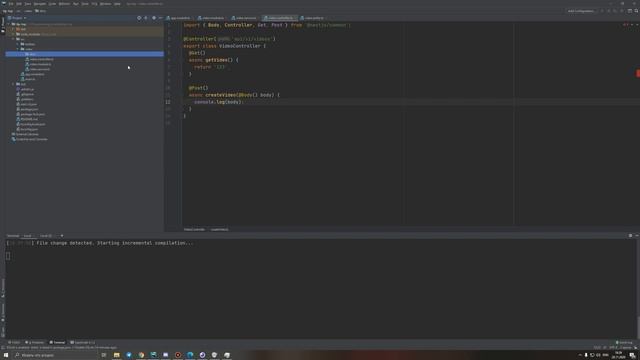Expand the dist folder arrow
Image resolution: width=640 pixels, height=360 pixels.
point(13,29)
